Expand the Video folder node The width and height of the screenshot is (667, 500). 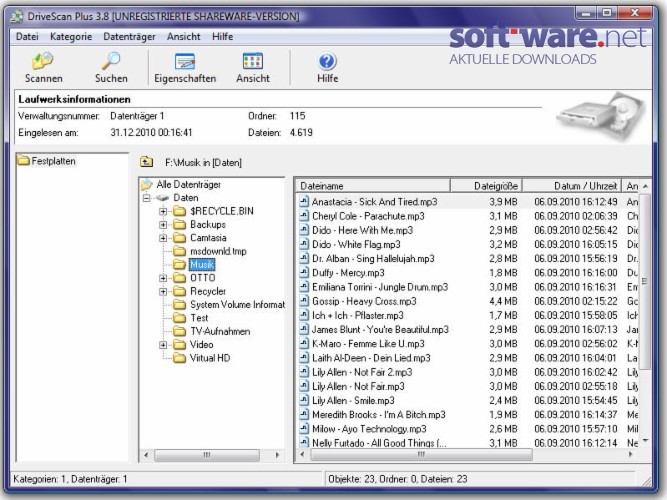click(163, 345)
